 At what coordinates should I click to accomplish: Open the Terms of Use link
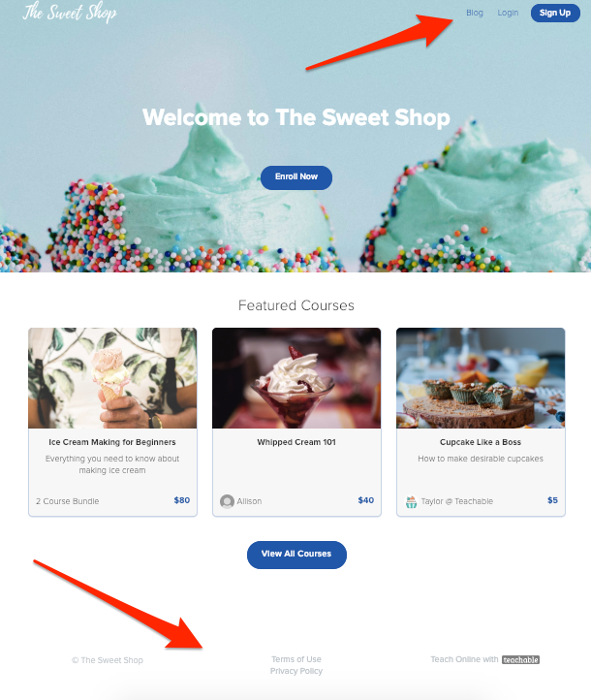click(x=296, y=659)
